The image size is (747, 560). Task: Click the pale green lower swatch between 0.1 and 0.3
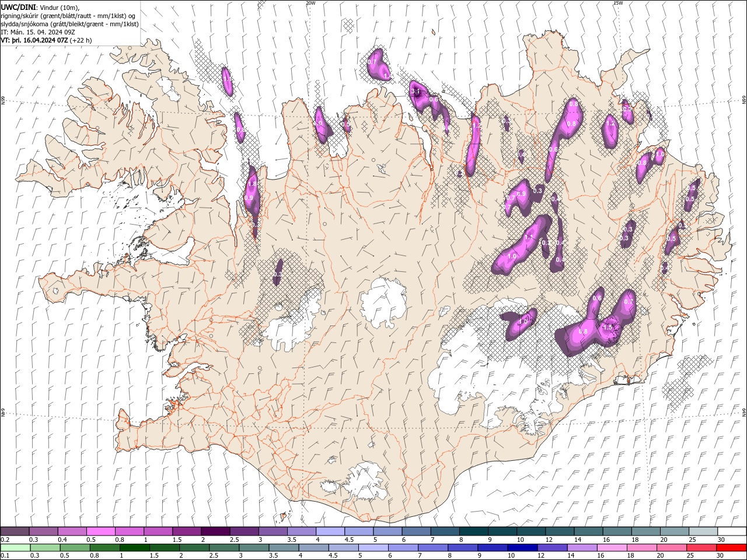(16, 548)
